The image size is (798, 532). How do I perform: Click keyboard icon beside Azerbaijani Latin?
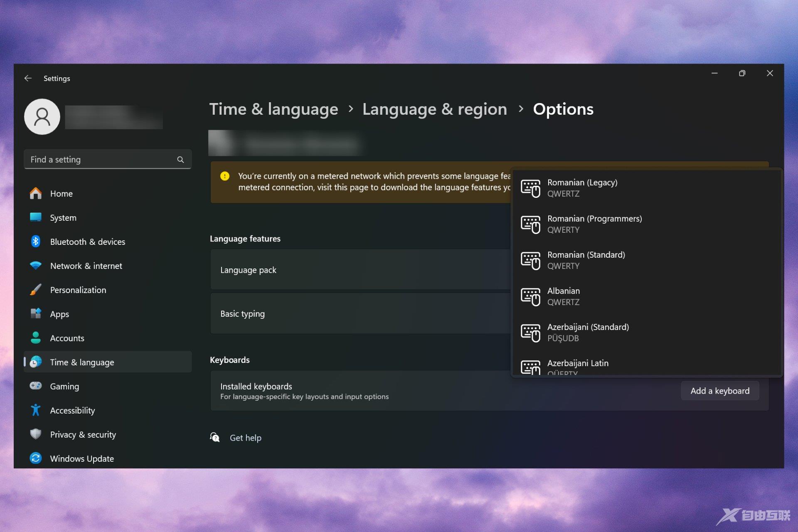(530, 367)
